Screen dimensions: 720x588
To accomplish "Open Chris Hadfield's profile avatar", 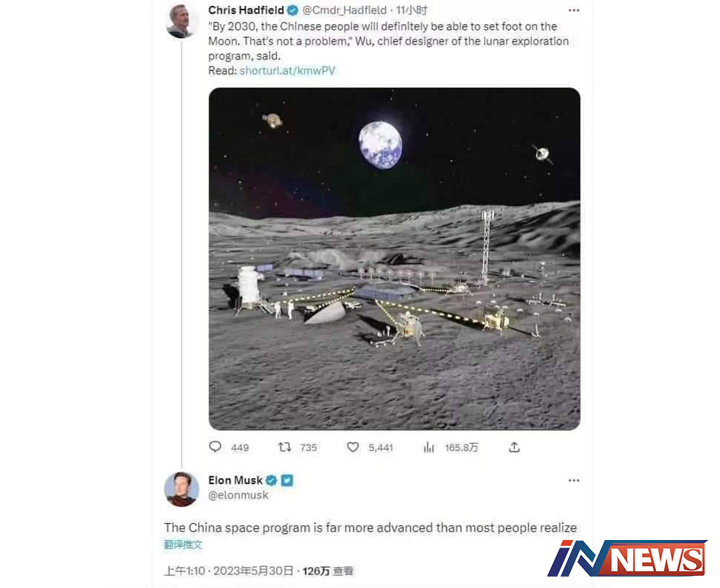I will [x=182, y=21].
